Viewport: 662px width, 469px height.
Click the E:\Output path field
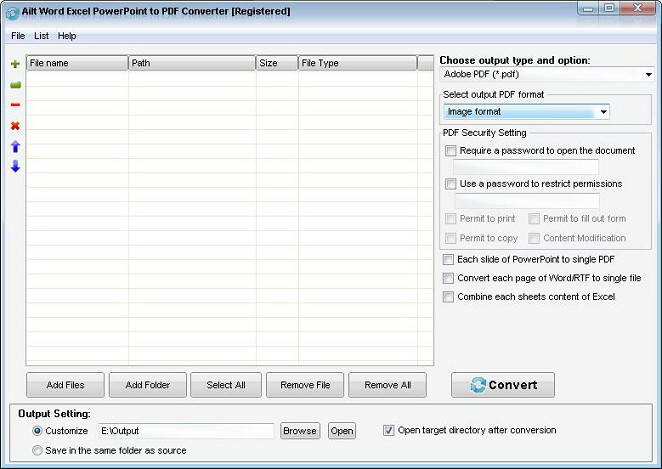point(186,431)
